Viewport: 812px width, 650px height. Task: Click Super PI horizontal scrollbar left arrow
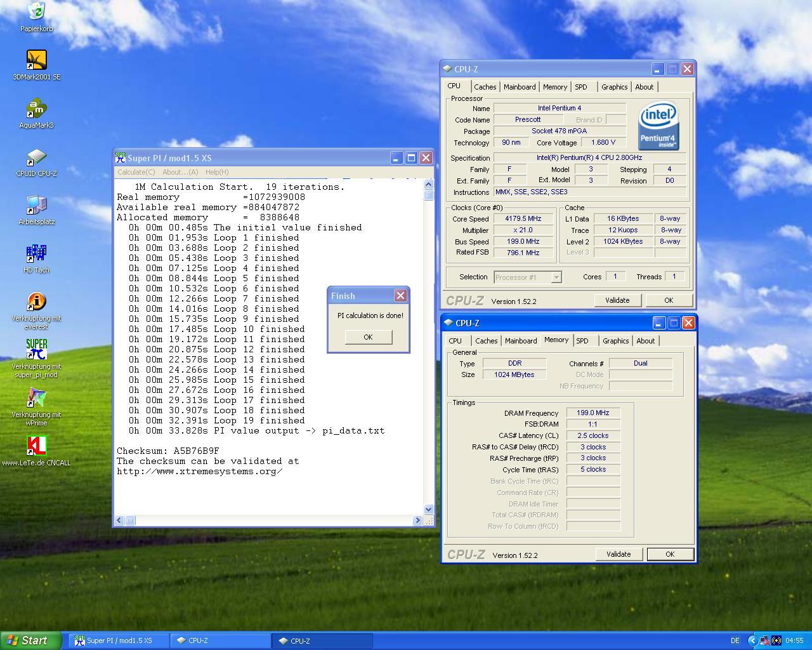click(x=119, y=521)
